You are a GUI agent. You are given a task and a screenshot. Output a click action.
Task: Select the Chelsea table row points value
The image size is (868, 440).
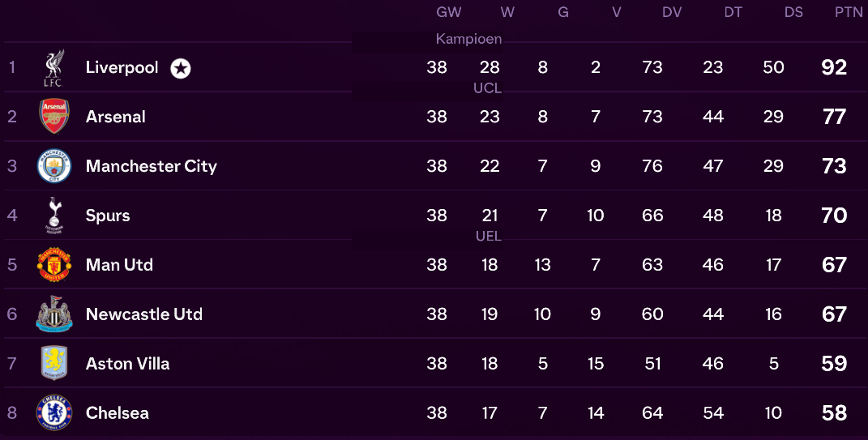coord(834,412)
